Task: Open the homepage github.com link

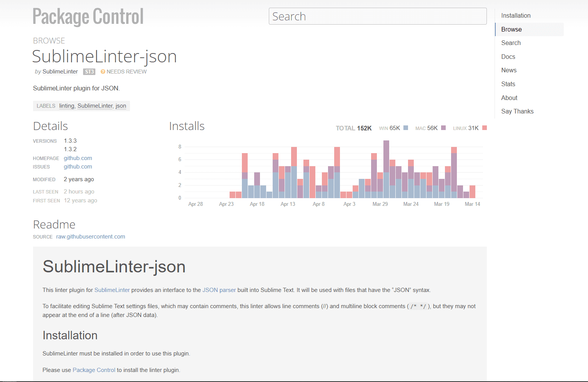Action: pos(78,158)
